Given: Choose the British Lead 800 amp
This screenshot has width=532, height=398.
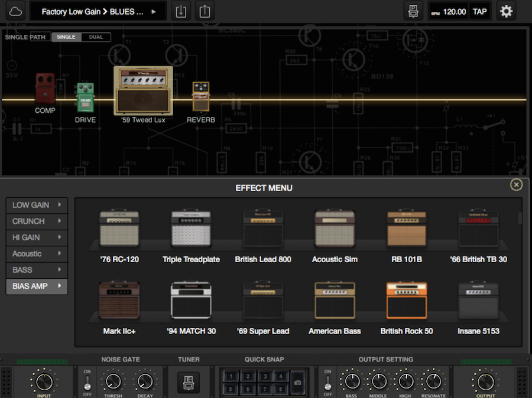Looking at the screenshot, I should click(x=263, y=228).
